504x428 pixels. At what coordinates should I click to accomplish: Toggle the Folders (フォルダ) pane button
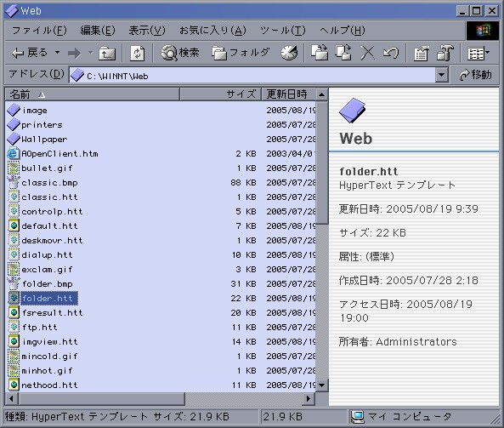click(x=241, y=53)
